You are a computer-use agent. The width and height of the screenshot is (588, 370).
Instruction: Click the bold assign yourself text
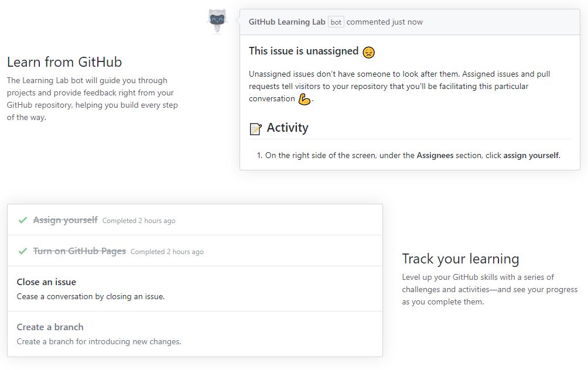point(531,155)
